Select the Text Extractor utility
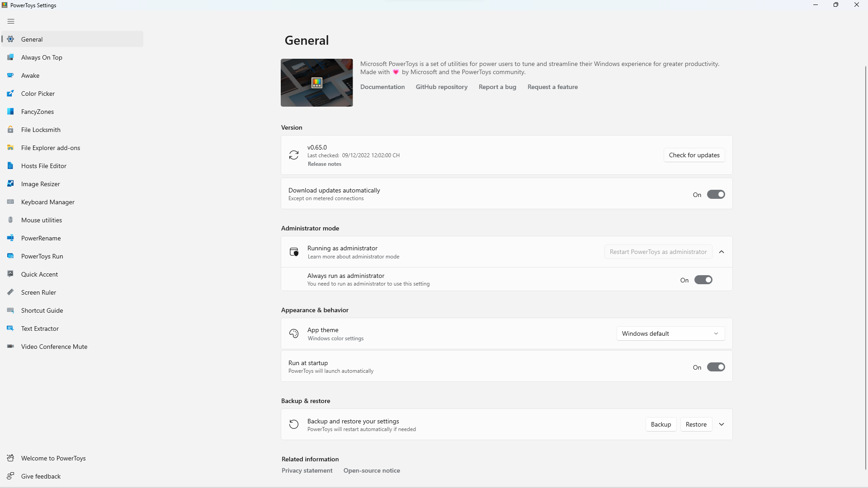Image resolution: width=868 pixels, height=488 pixels. 40,328
